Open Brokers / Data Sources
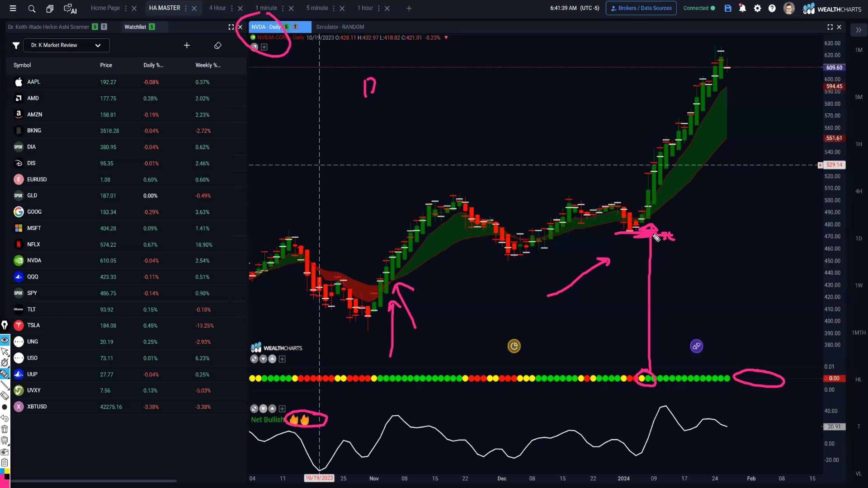The width and height of the screenshot is (868, 488). point(641,8)
